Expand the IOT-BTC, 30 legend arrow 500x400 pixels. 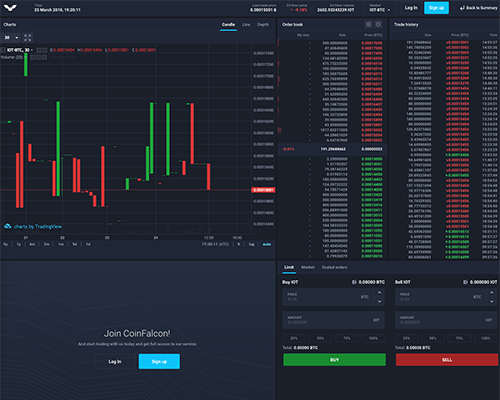tap(32, 50)
